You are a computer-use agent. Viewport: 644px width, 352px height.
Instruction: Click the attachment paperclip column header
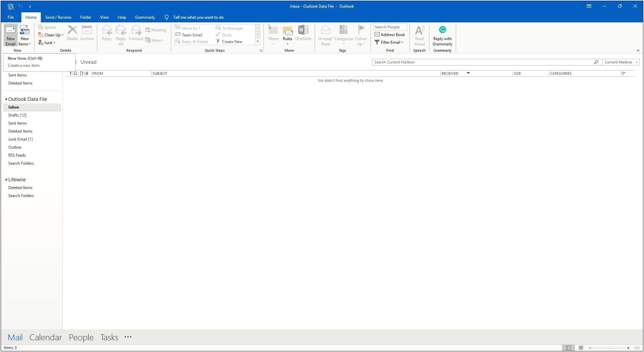pyautogui.click(x=87, y=73)
